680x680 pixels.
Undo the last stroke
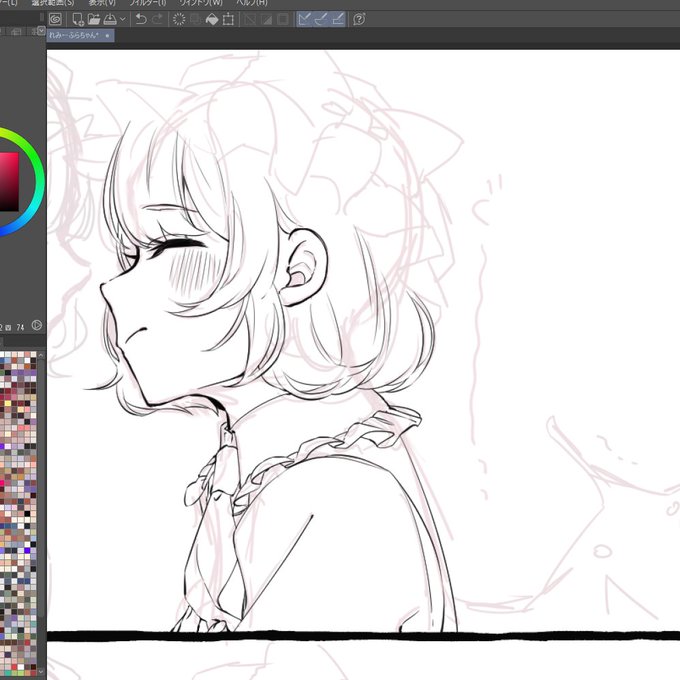click(141, 19)
